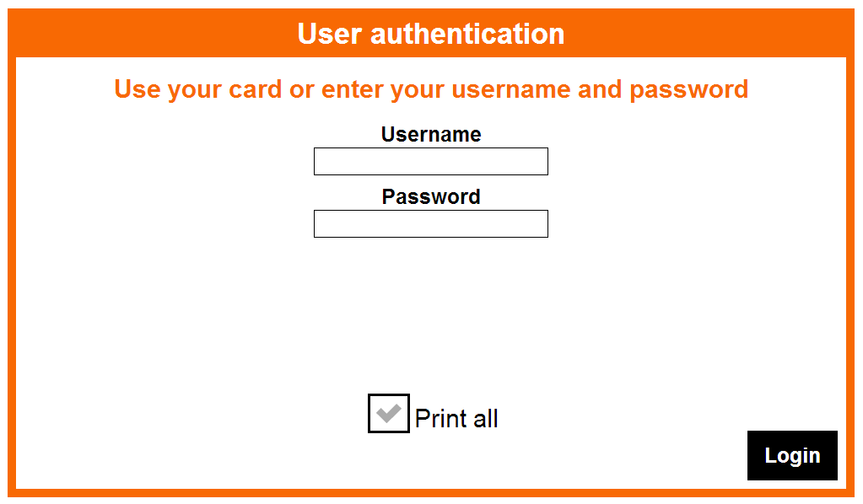
Task: Click the Password label
Action: pyautogui.click(x=431, y=196)
